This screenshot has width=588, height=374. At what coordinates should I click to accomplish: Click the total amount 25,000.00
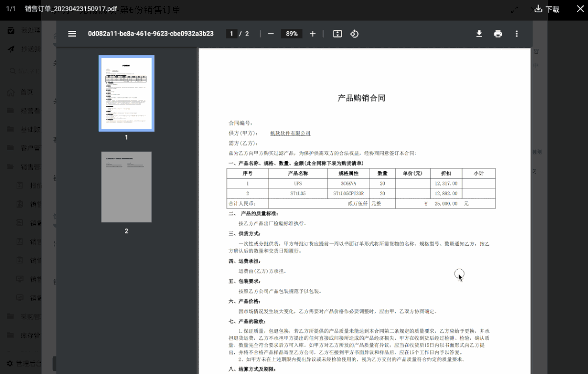pos(446,204)
